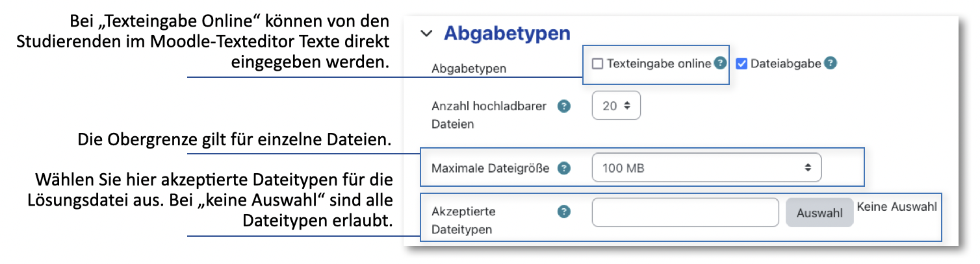Click the Abgabetypen section heading

(x=507, y=34)
